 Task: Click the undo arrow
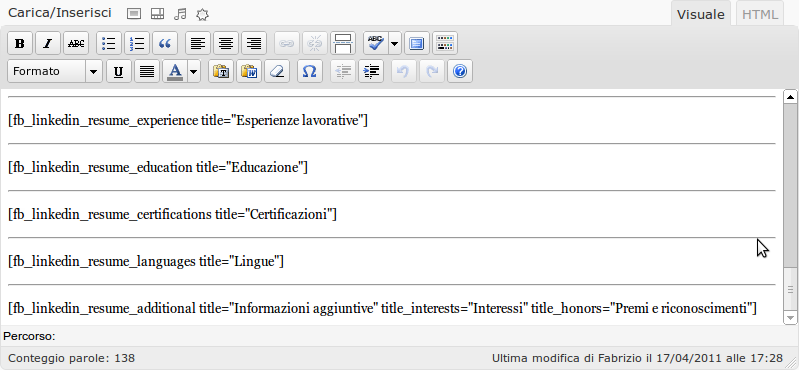404,71
